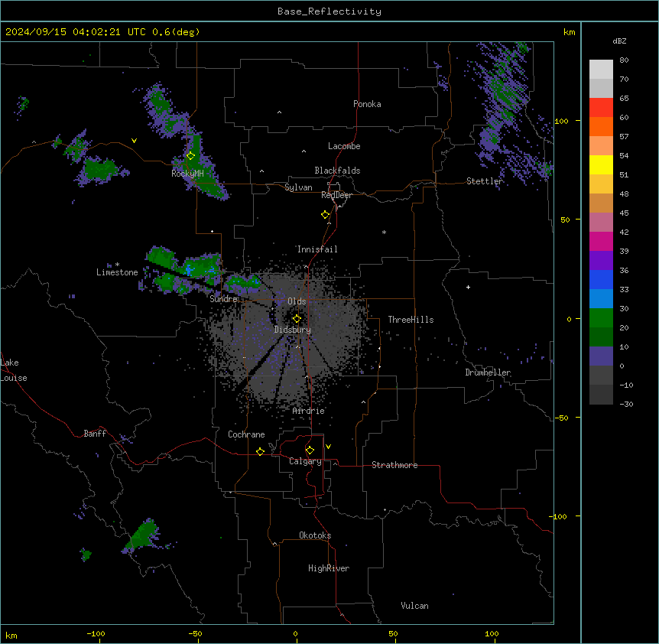This screenshot has height=644, width=659.
Task: Pick the magenta legend swatch near 42
Action: click(601, 241)
